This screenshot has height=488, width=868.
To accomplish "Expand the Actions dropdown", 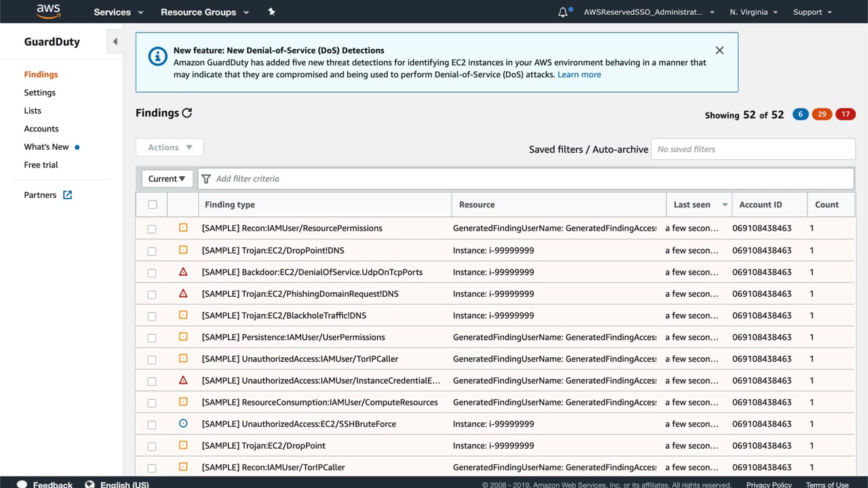I will coord(170,148).
